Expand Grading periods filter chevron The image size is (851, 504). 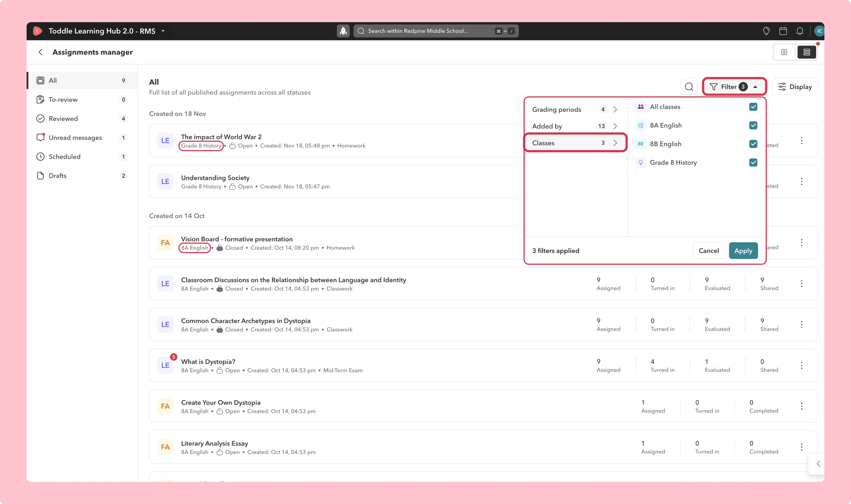tap(615, 109)
